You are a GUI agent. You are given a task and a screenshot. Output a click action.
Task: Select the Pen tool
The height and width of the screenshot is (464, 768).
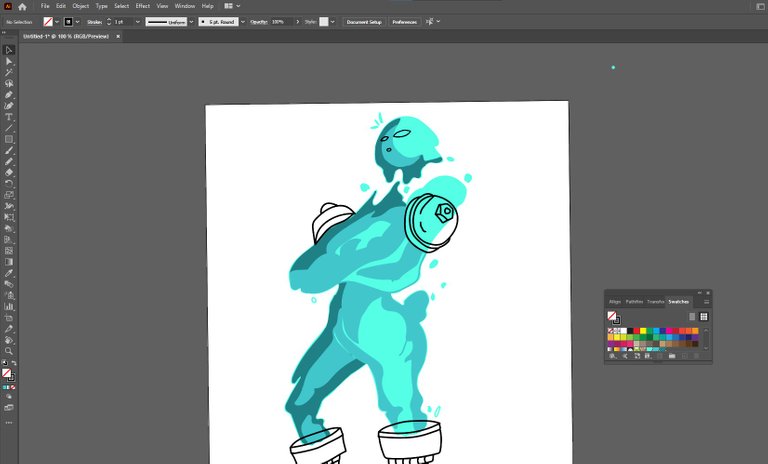[9, 95]
